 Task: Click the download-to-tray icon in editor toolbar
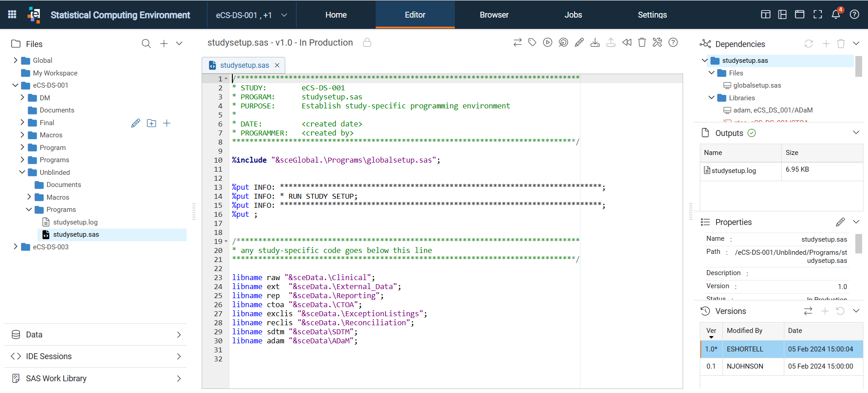pyautogui.click(x=595, y=42)
